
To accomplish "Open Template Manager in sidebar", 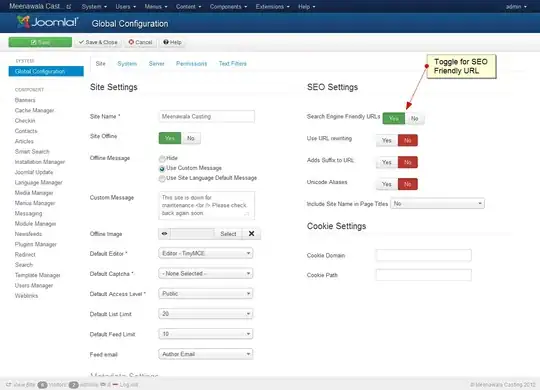I will point(38,275).
